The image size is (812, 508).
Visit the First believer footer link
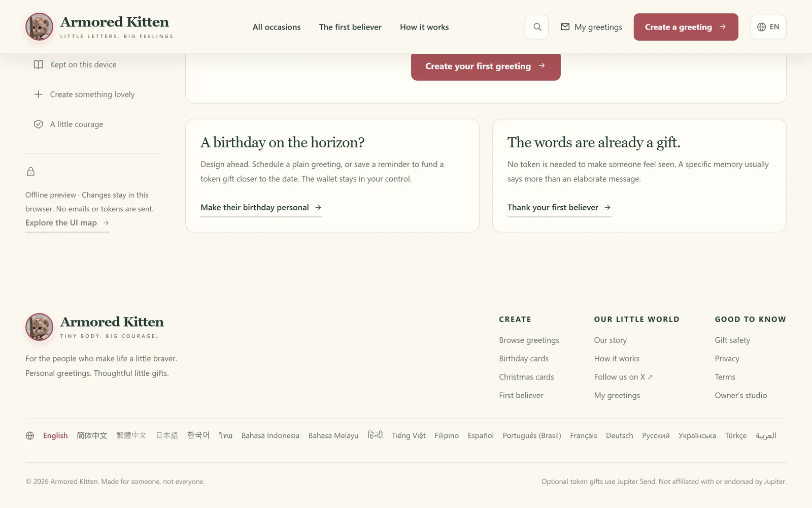tap(521, 395)
